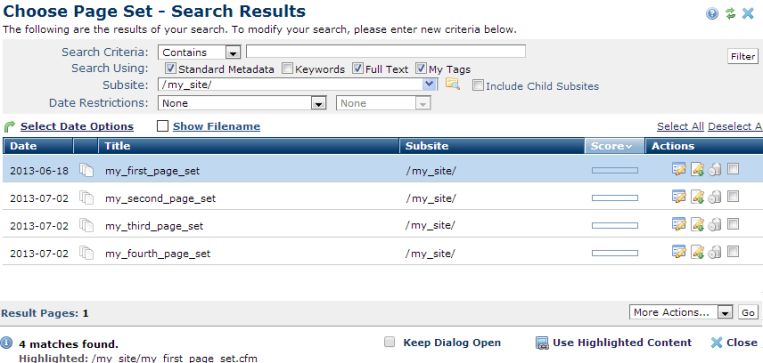Click the green Select Date Options arrow icon
This screenshot has width=763, height=363.
pyautogui.click(x=9, y=127)
